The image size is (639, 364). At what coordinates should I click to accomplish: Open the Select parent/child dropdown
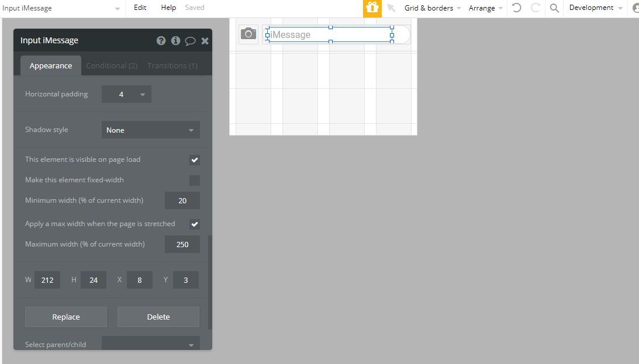coord(151,343)
